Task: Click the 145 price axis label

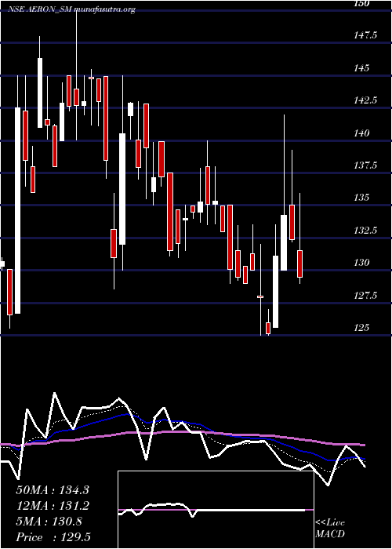Action: tap(361, 67)
